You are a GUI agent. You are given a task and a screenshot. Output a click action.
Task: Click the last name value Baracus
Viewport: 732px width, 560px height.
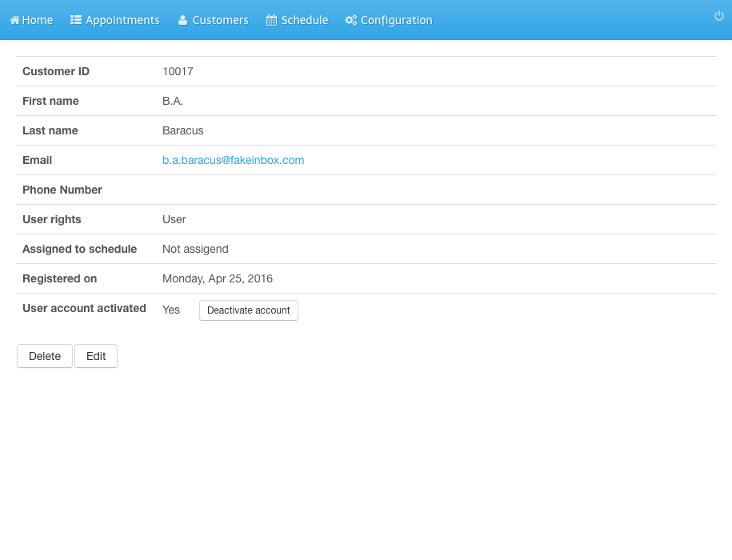click(x=183, y=130)
